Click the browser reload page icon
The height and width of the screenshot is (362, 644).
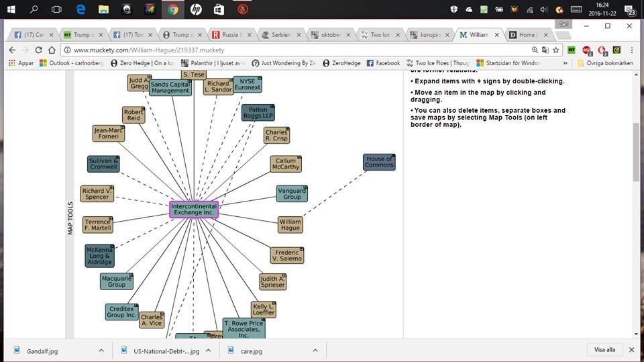tap(39, 50)
